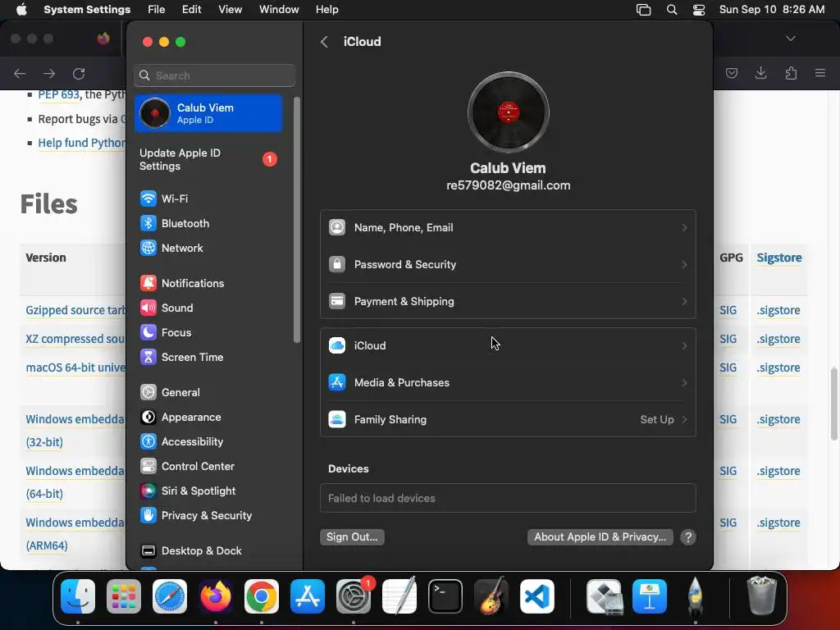Image resolution: width=840 pixels, height=630 pixels.
Task: Open Control Center in menu bar
Action: pyautogui.click(x=699, y=10)
